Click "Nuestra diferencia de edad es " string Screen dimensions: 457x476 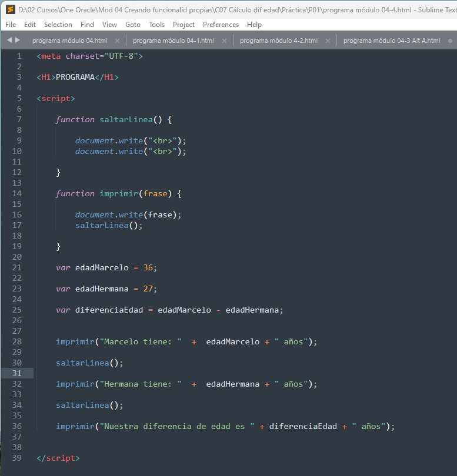click(x=177, y=427)
